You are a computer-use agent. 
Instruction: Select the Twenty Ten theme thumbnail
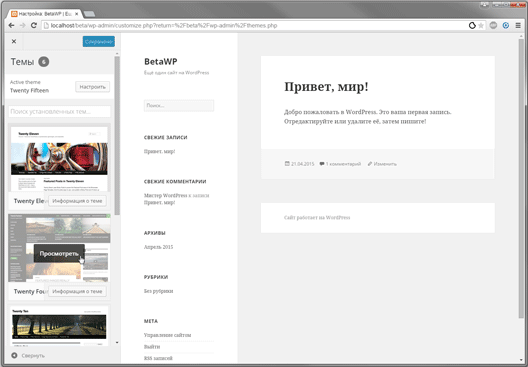(x=59, y=326)
